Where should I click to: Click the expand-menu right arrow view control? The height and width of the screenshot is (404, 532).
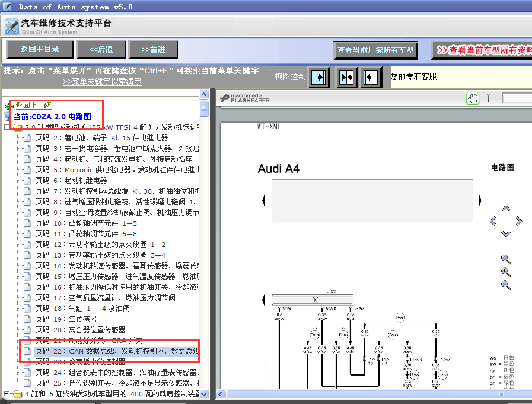tap(318, 77)
